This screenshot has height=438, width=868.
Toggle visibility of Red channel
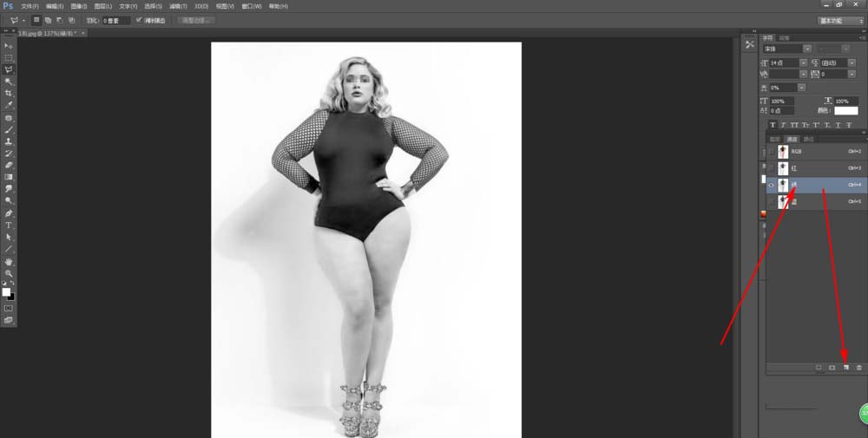point(771,168)
